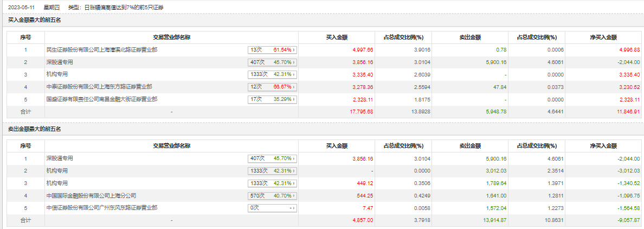Expand the 570次 40.70% badge
This screenshot has width=644, height=229.
pos(272,196)
